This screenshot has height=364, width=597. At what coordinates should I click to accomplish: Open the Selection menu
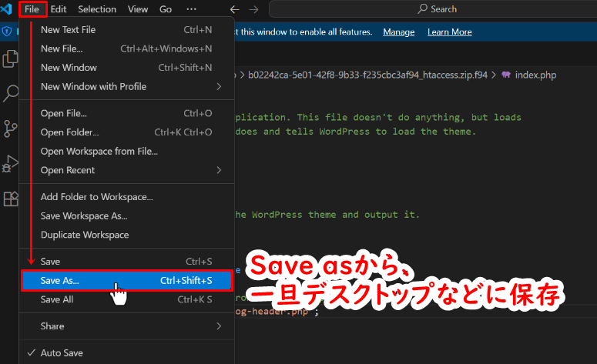[x=97, y=9]
